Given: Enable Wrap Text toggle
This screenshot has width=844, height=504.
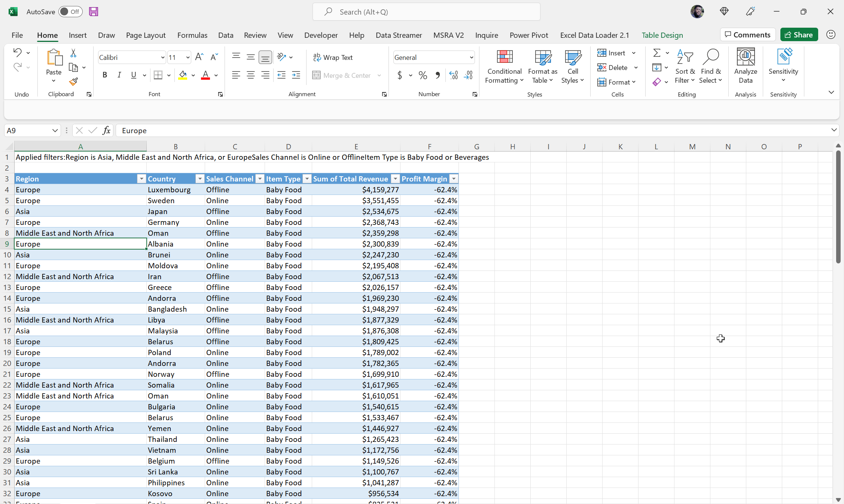Looking at the screenshot, I should [333, 57].
